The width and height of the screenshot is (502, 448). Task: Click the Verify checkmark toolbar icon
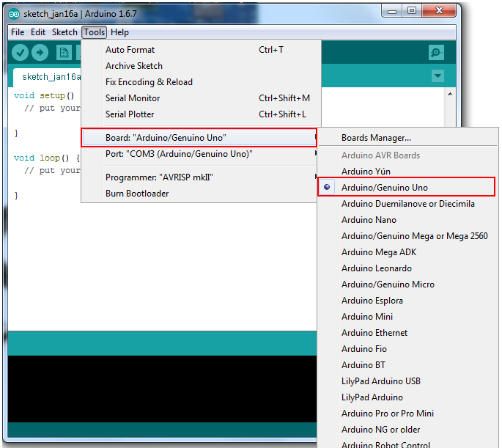[20, 53]
